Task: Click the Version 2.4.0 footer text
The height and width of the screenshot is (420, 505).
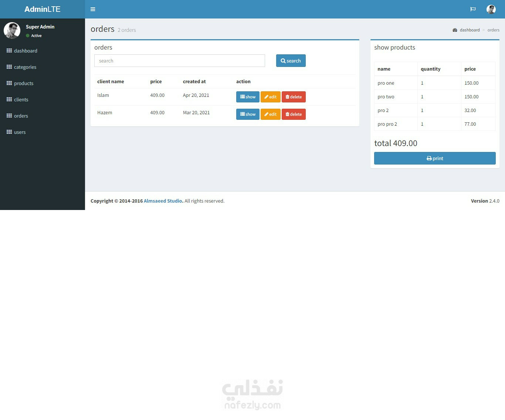Action: click(485, 201)
